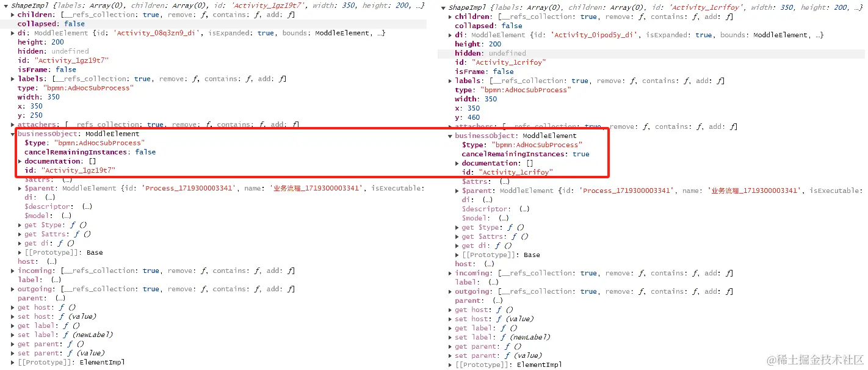This screenshot has width=868, height=370.
Task: Expand documentation under cancelRemainingInstances: true
Action: coord(458,164)
